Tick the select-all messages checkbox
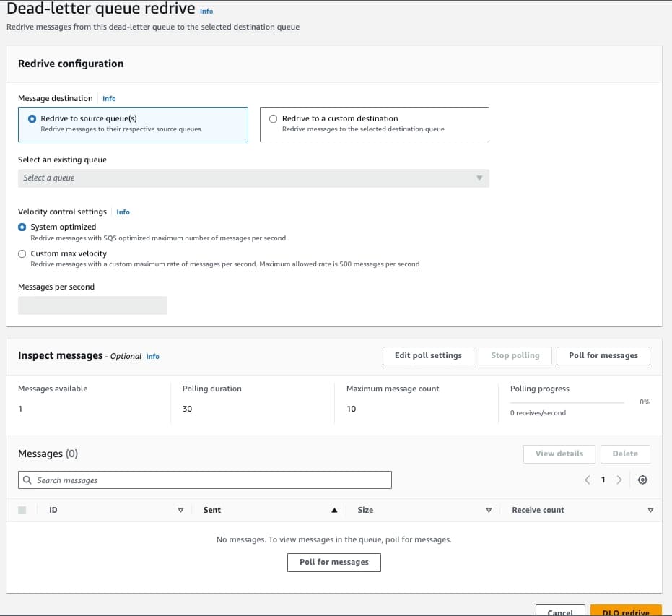The width and height of the screenshot is (672, 616). (x=22, y=511)
